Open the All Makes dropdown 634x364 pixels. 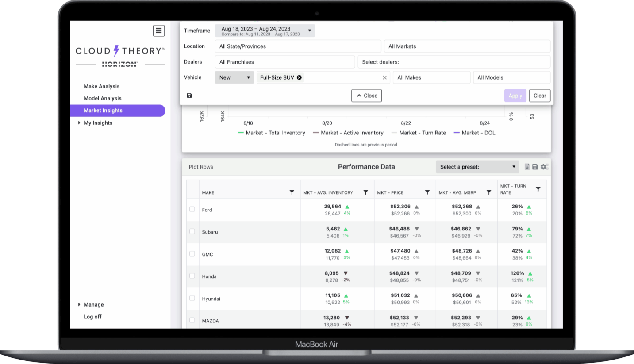click(x=431, y=77)
